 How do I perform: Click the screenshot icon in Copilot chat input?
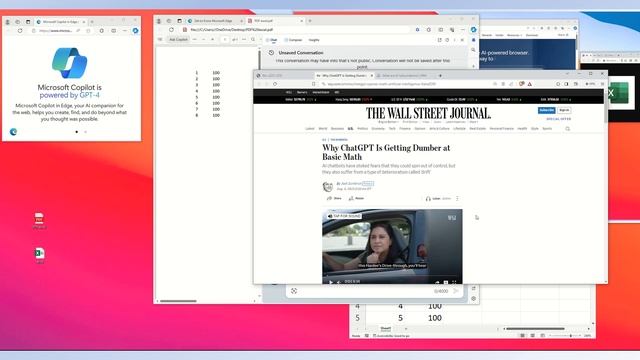pos(294,291)
